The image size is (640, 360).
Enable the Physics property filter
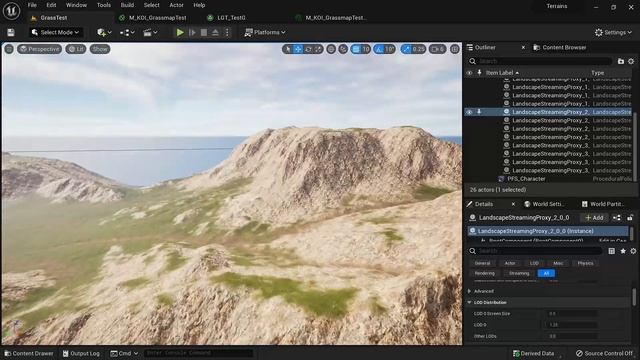tap(585, 263)
